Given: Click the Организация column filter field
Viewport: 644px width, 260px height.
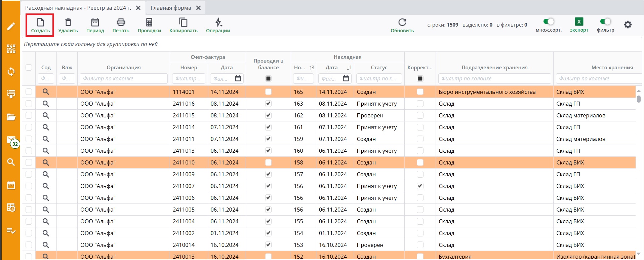Looking at the screenshot, I should [x=123, y=78].
